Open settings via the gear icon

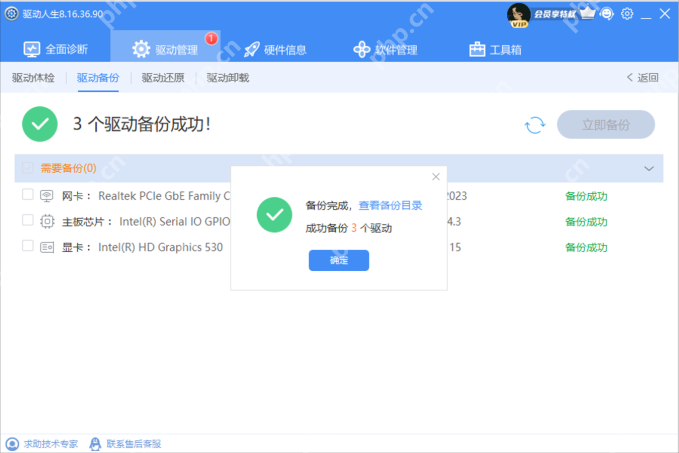point(627,14)
